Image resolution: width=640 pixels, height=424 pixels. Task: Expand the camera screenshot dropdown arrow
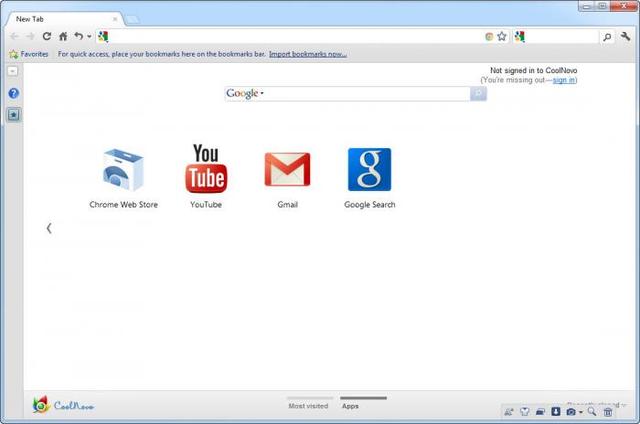tap(581, 412)
